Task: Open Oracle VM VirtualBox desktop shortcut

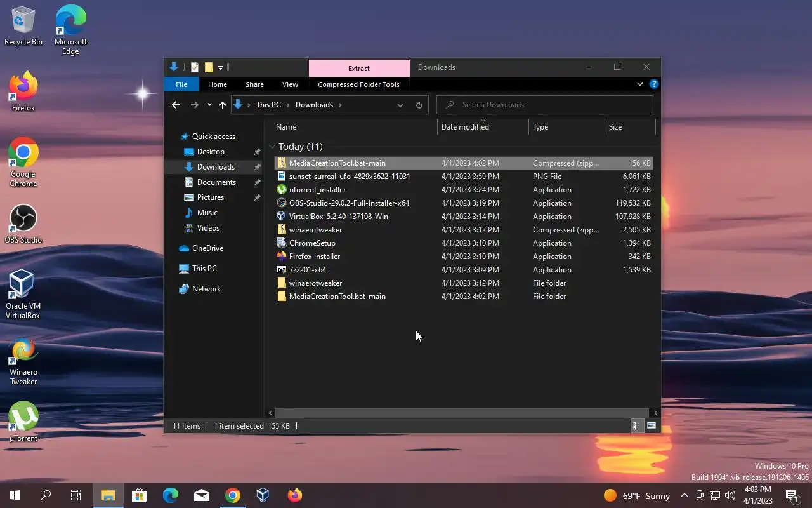Action: point(23,295)
